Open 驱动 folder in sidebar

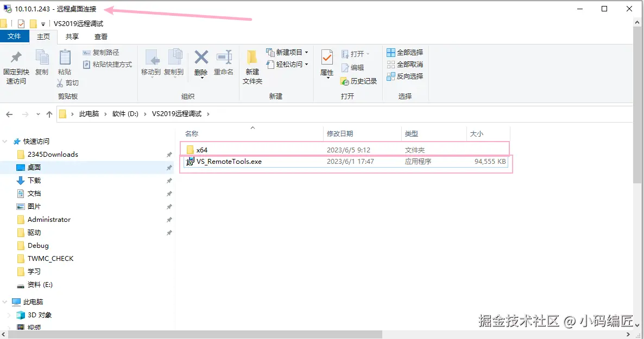34,233
